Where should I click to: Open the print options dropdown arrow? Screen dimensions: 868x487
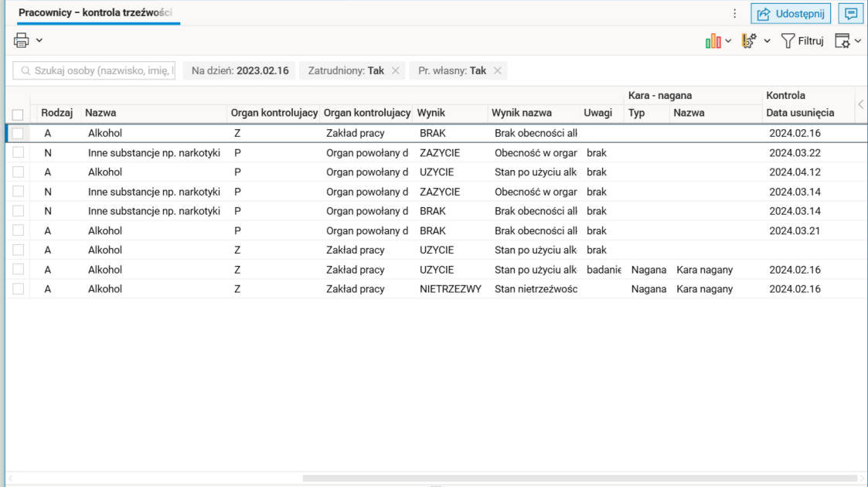click(39, 40)
